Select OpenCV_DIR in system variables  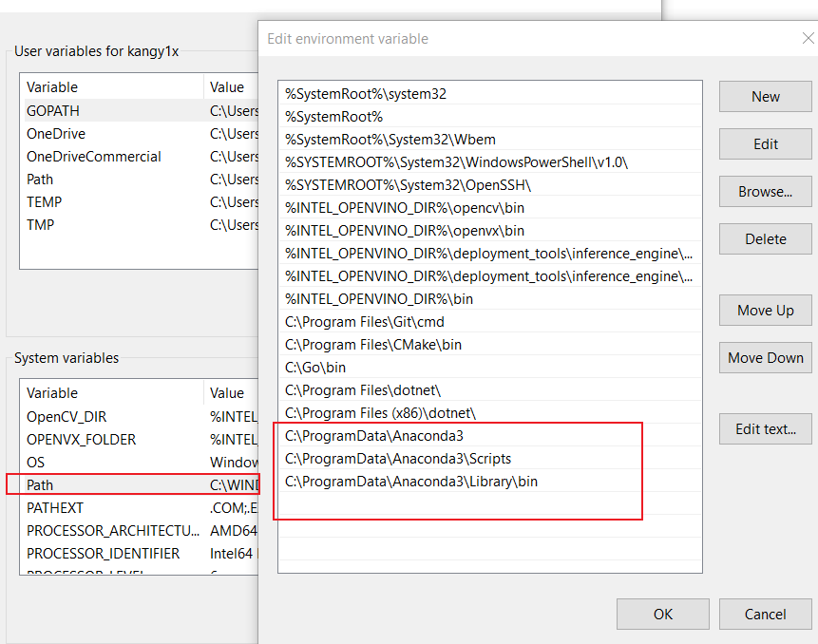140,417
